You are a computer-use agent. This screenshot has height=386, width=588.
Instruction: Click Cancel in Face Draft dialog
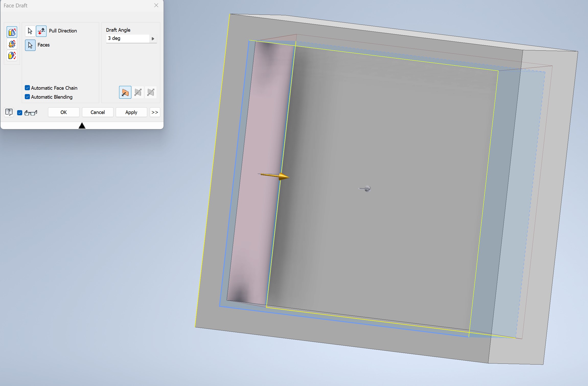(x=98, y=112)
